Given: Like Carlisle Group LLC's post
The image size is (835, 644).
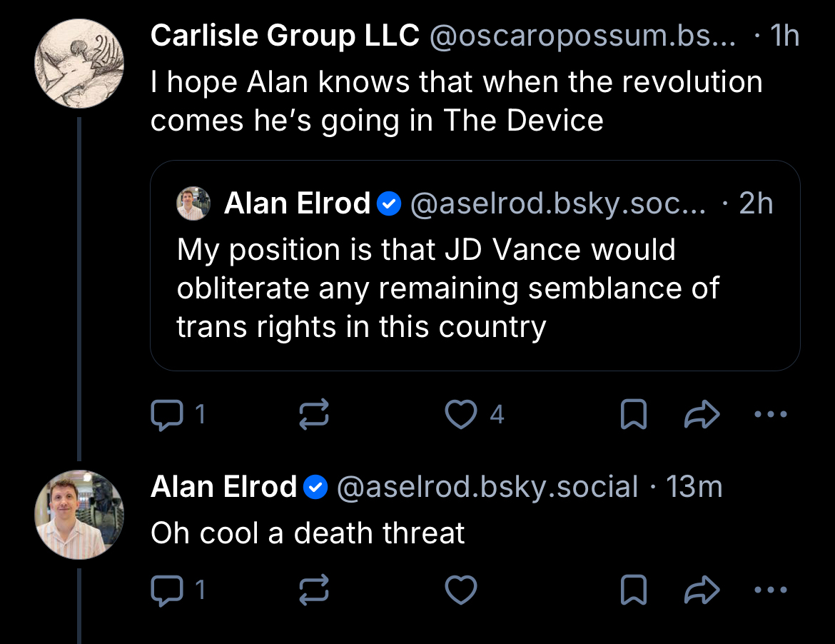Looking at the screenshot, I should pos(461,415).
